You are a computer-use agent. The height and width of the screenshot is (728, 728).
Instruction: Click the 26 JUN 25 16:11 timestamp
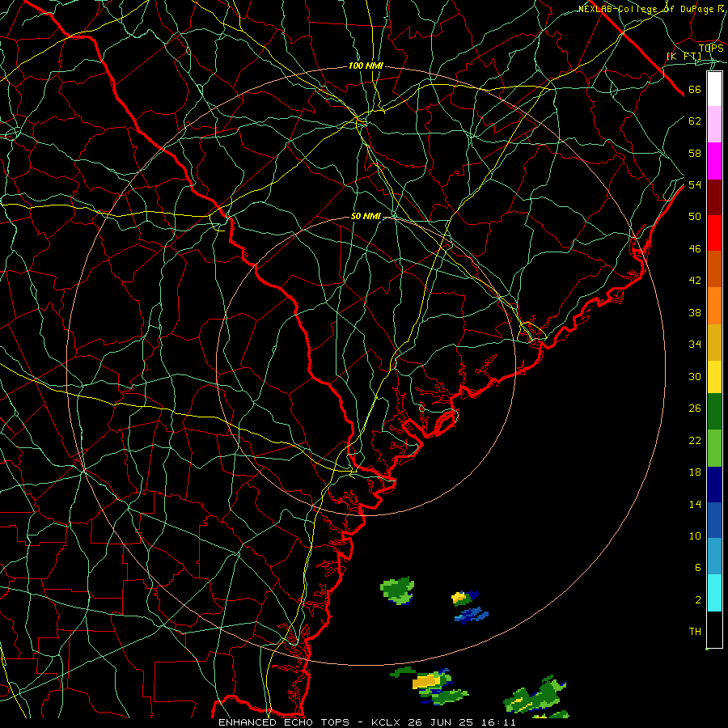pos(462,722)
